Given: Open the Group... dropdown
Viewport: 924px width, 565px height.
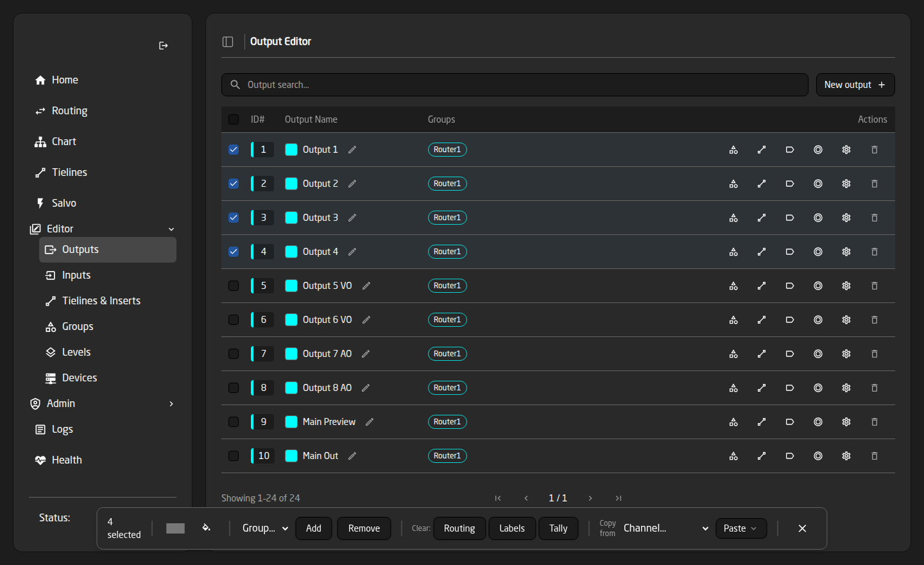Looking at the screenshot, I should coord(265,528).
